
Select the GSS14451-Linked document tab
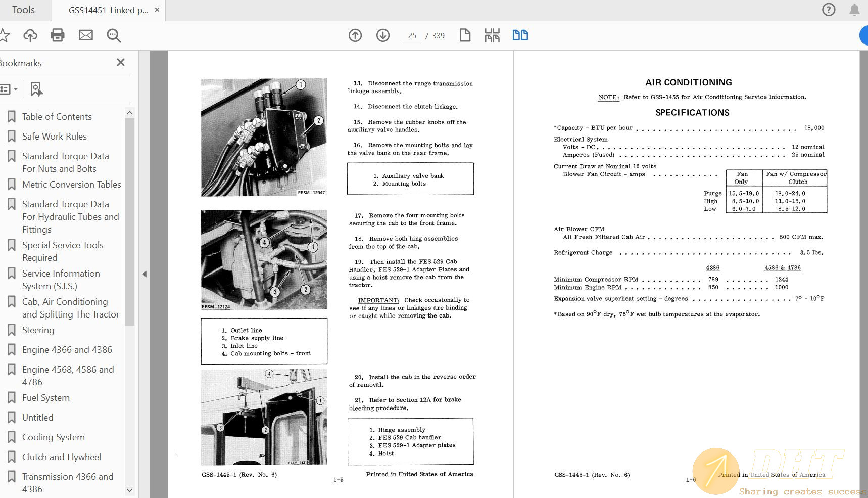108,10
